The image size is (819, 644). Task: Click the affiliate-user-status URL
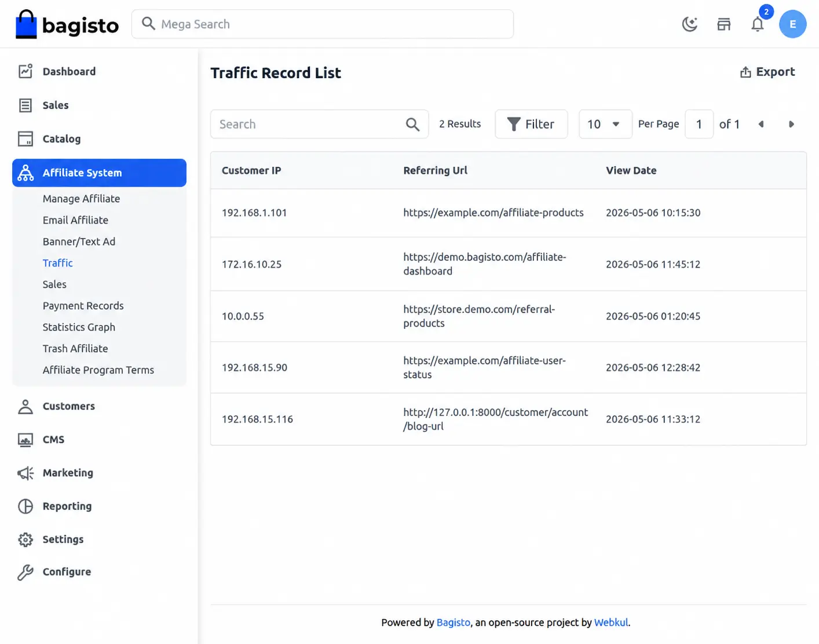pyautogui.click(x=484, y=367)
